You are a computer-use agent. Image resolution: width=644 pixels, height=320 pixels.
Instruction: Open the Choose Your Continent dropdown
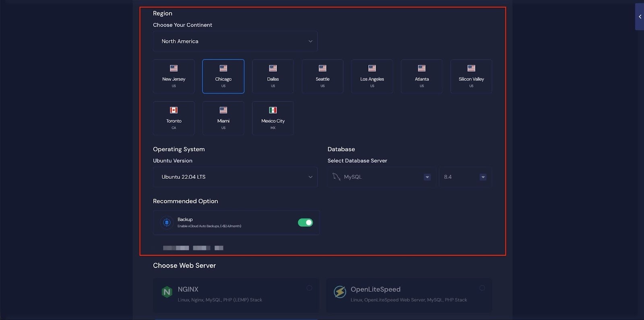pos(235,41)
